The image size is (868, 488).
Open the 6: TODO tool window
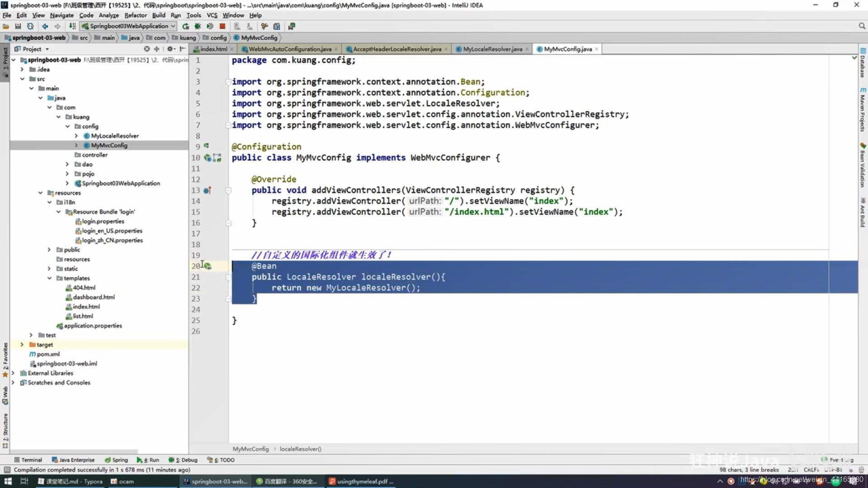point(221,460)
